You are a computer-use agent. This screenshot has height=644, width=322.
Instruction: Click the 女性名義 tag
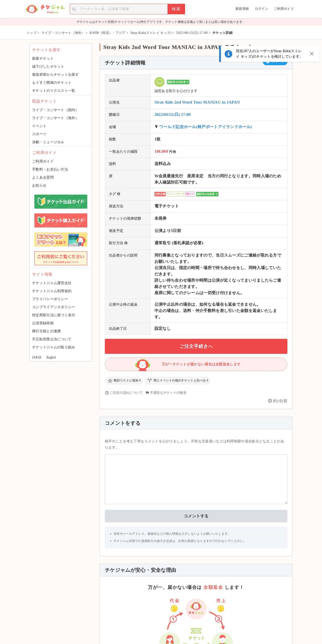[x=160, y=194]
